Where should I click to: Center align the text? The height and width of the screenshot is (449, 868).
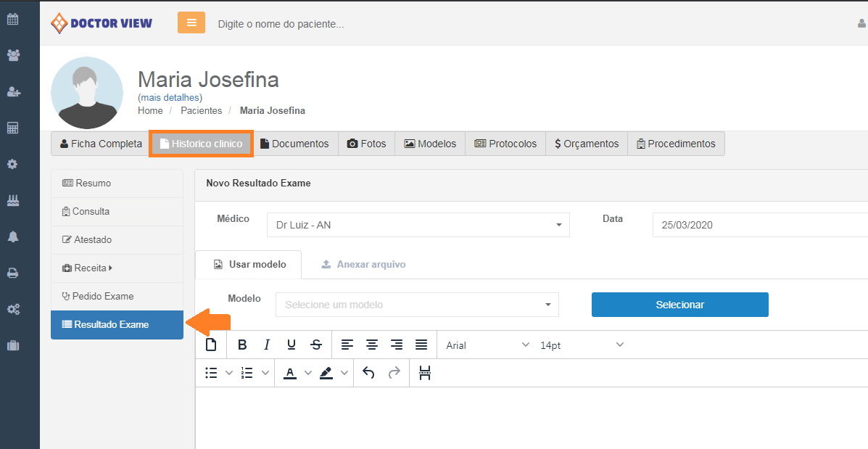coord(372,345)
